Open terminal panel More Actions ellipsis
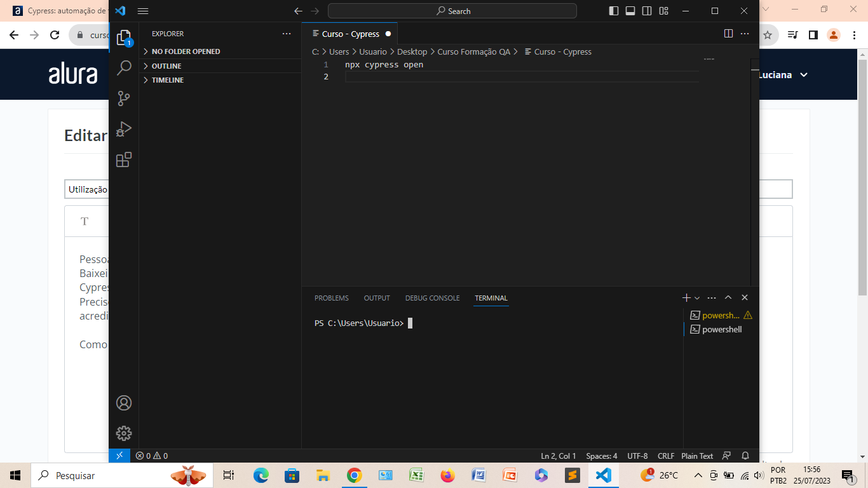This screenshot has width=868, height=488. (712, 297)
